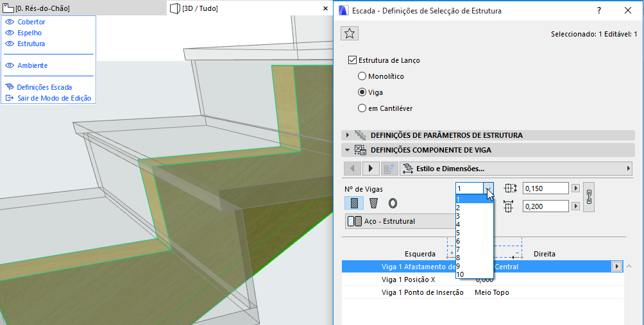Screen dimensions: 644x325
Task: Open arrow next to 0,200 field
Action: [x=576, y=206]
